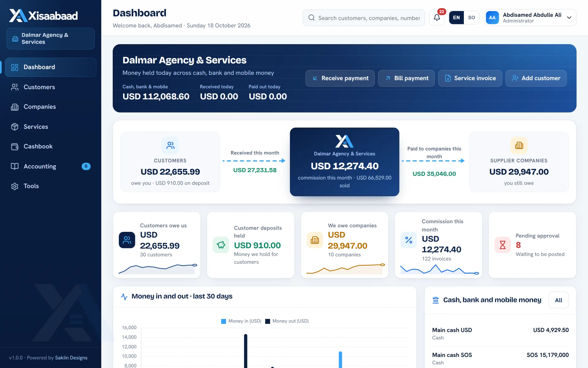This screenshot has height=368, width=588.
Task: Open the Main cash SOS account row
Action: point(500,358)
